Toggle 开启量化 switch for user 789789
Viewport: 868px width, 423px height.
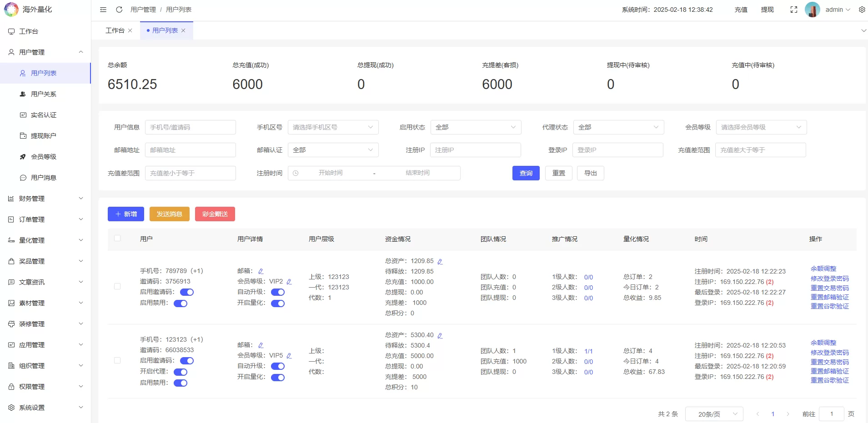(278, 304)
